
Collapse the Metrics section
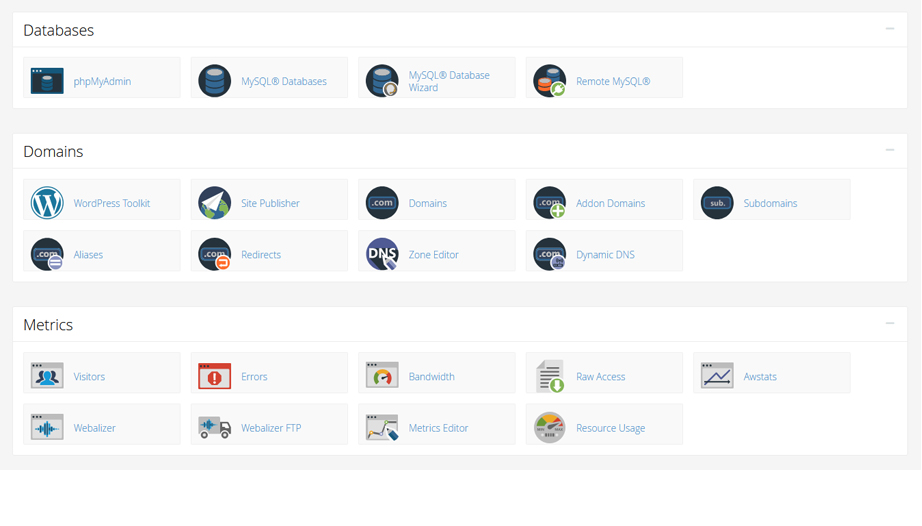[889, 323]
